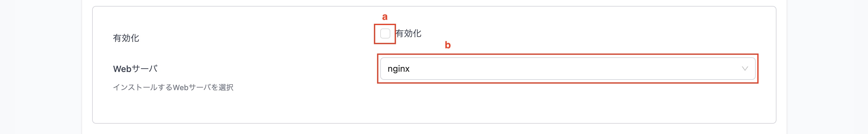Click the red annotation letter b
868x134 pixels.
pyautogui.click(x=448, y=45)
